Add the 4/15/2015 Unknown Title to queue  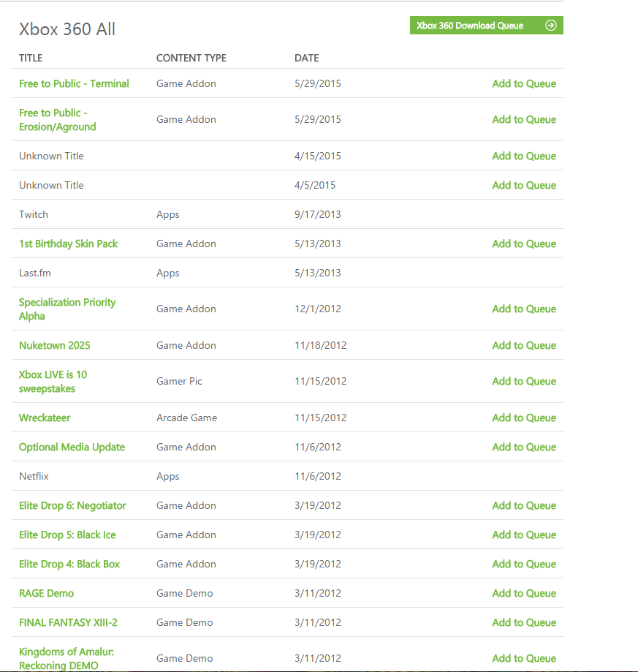524,156
